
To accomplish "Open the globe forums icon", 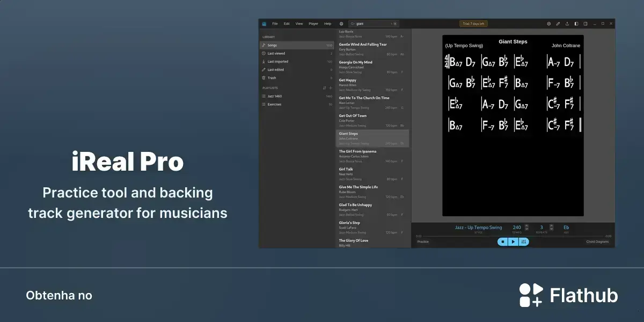I will pyautogui.click(x=341, y=24).
